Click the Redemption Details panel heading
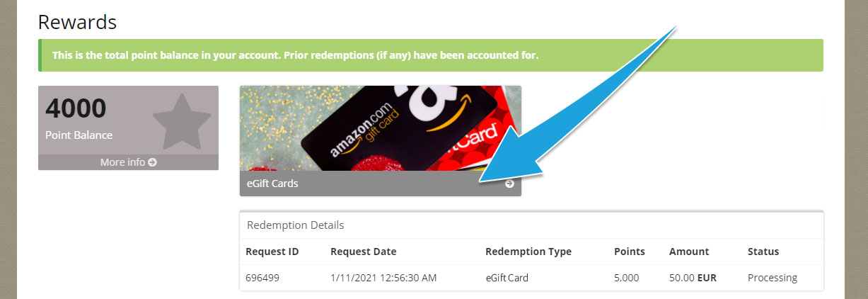Image resolution: width=868 pixels, height=299 pixels. click(296, 225)
